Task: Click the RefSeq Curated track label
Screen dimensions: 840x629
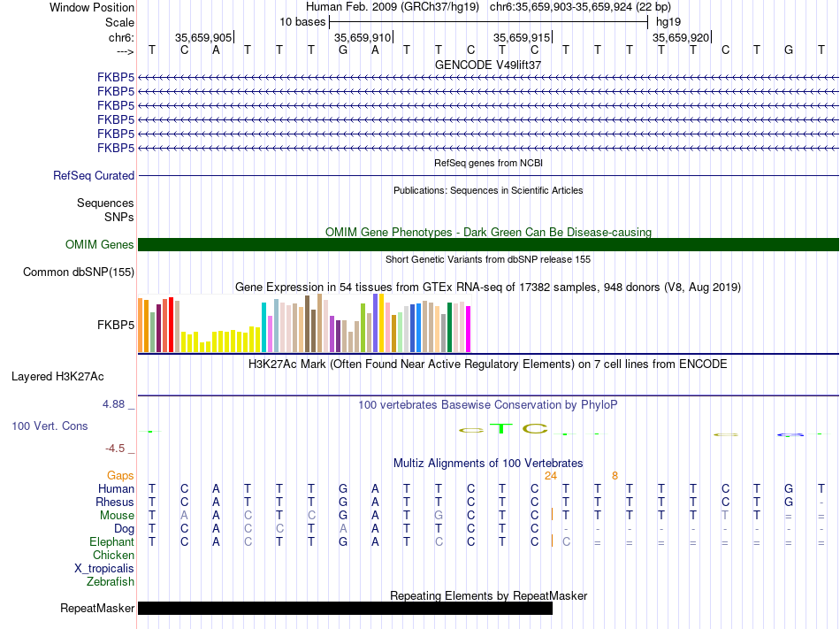Action: click(x=94, y=176)
